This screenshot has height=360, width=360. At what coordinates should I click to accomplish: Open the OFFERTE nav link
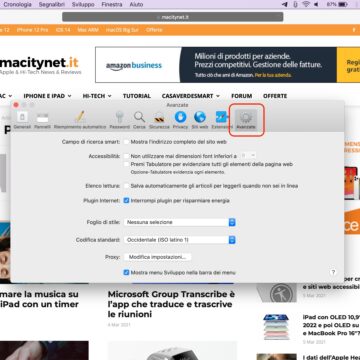point(275,96)
